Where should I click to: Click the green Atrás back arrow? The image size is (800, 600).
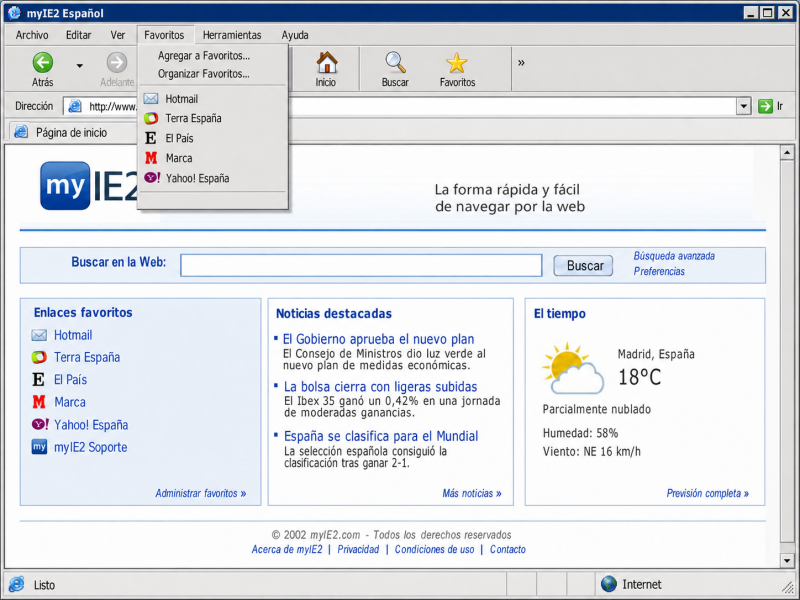coord(43,63)
